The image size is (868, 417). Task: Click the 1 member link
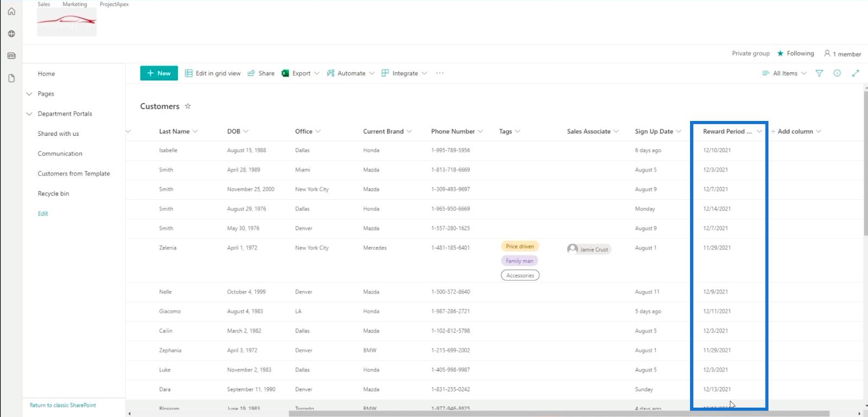[843, 54]
